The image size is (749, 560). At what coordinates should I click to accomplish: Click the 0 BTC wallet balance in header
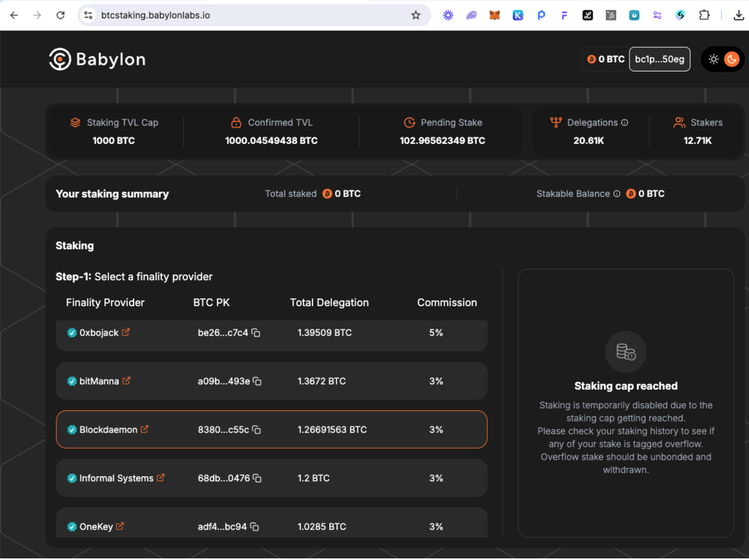point(606,59)
